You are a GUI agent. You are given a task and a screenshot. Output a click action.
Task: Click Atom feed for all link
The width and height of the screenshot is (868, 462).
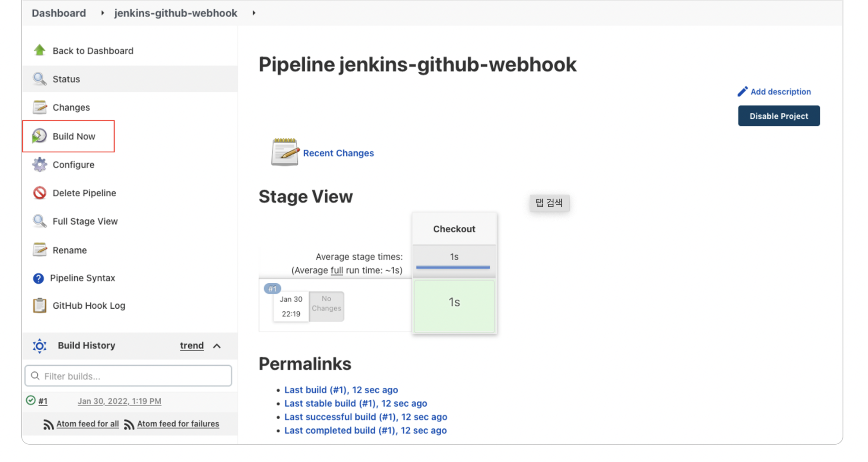pos(88,424)
